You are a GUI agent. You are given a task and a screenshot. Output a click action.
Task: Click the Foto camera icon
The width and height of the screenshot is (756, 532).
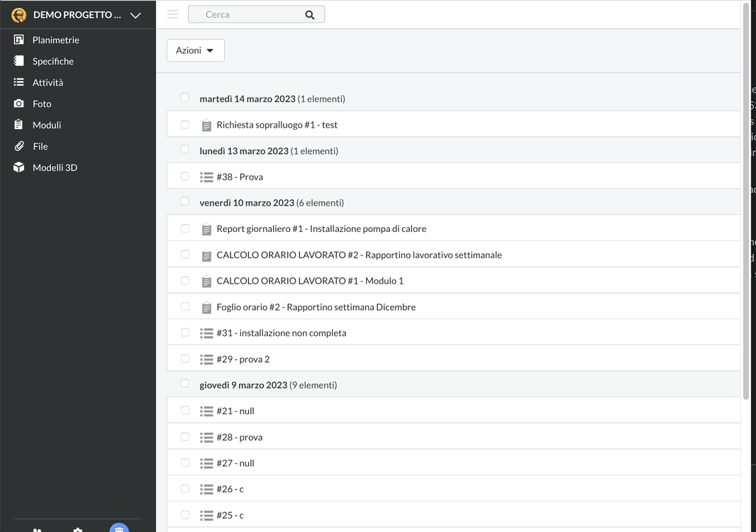[19, 104]
